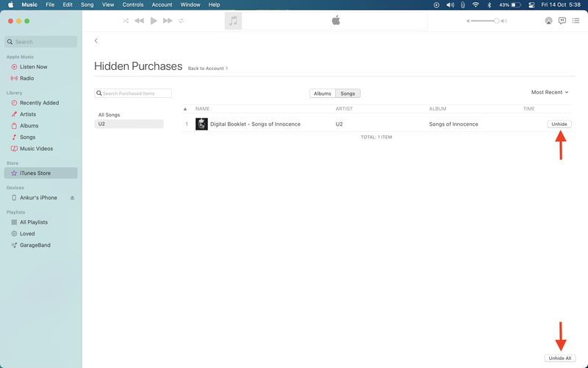Toggle the repeat icon
The width and height of the screenshot is (588, 368).
[182, 21]
